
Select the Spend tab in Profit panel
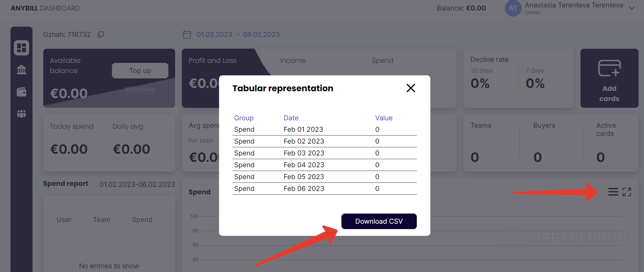coord(382,60)
